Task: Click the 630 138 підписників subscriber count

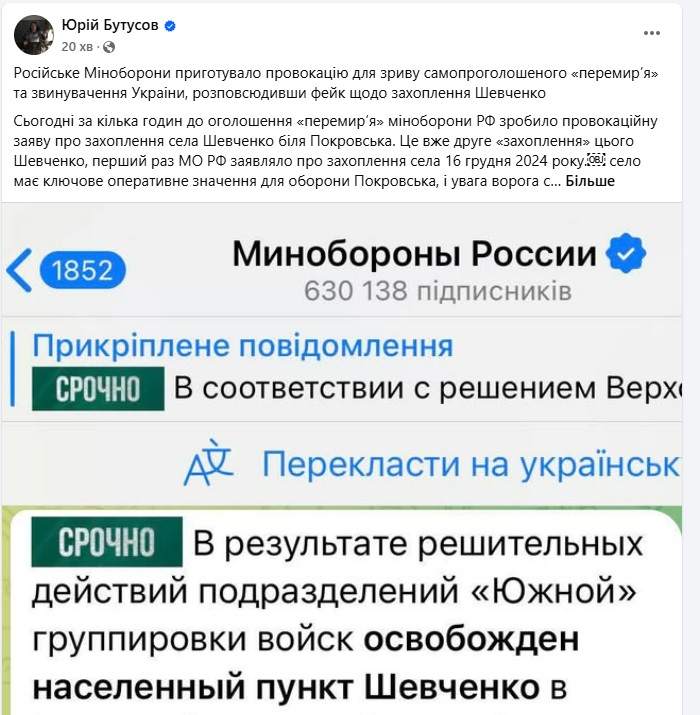Action: [x=437, y=291]
